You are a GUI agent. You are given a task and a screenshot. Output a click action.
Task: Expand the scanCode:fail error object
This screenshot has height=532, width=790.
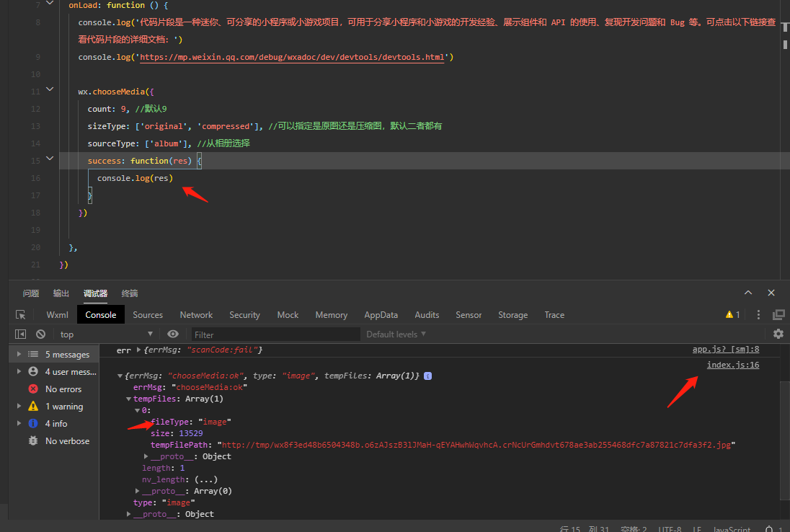click(x=138, y=350)
